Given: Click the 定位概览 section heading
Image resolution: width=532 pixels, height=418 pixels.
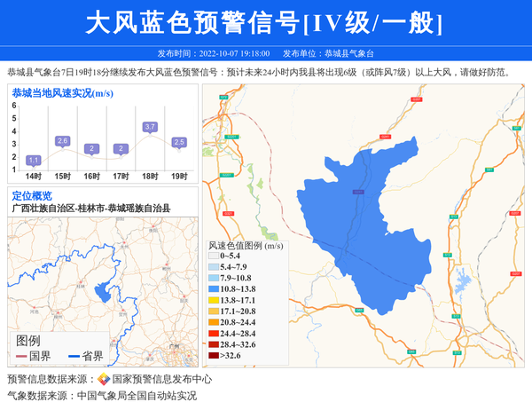Looking at the screenshot, I should tap(32, 195).
